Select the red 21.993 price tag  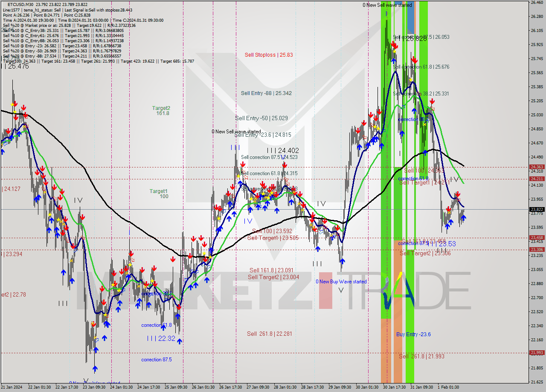click(537, 353)
